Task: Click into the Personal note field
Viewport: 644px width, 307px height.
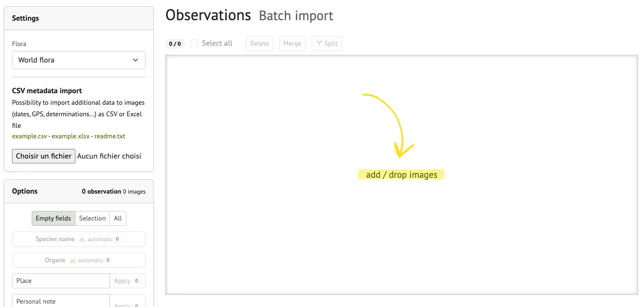Action: tap(61, 301)
